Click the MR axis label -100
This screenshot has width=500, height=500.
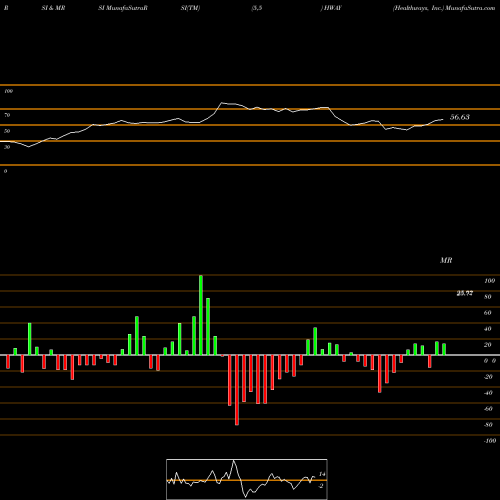point(490,441)
